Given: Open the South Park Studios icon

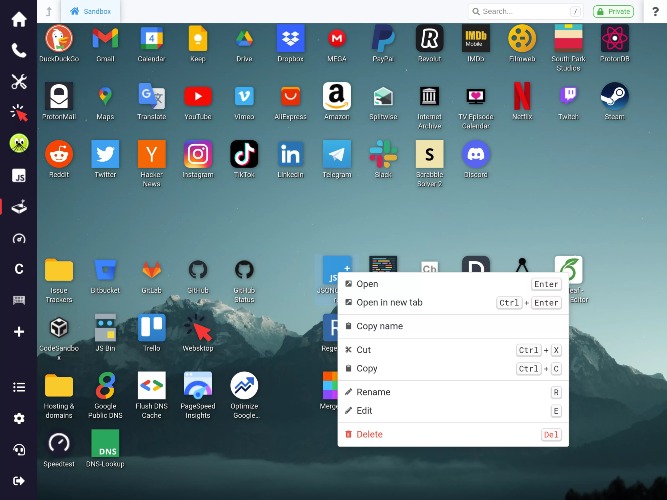Looking at the screenshot, I should point(568,38).
